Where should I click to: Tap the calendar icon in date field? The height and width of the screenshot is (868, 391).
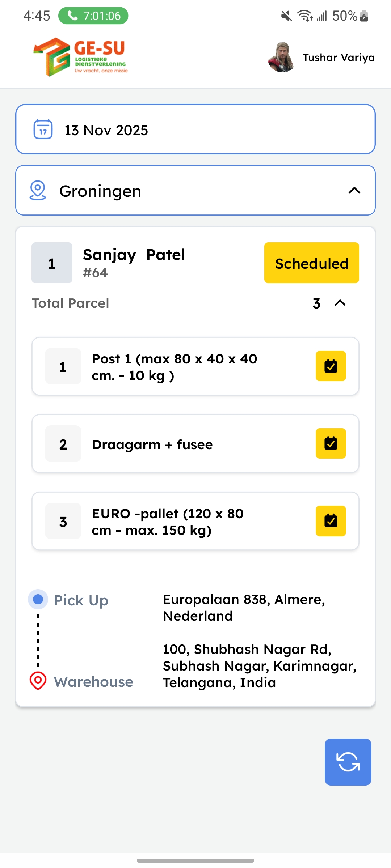(x=43, y=129)
